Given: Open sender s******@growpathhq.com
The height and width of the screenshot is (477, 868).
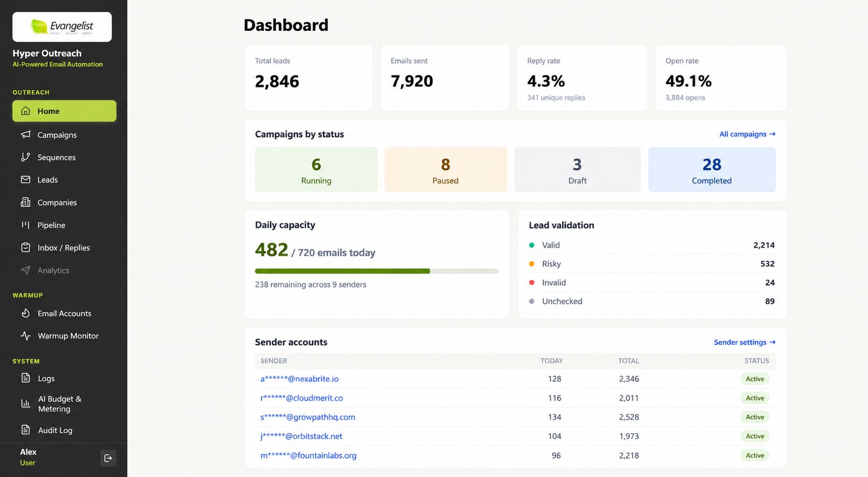Looking at the screenshot, I should [x=307, y=417].
